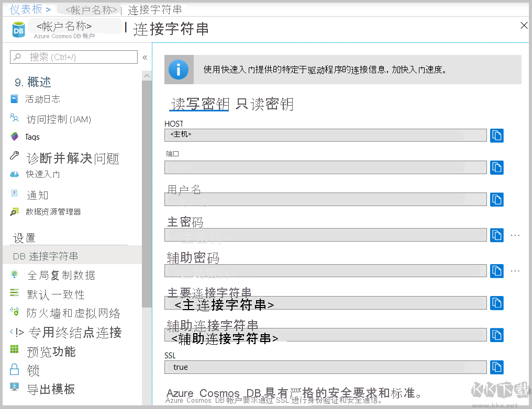Switch to the 读写密钥 tab
The width and height of the screenshot is (532, 409).
[200, 104]
